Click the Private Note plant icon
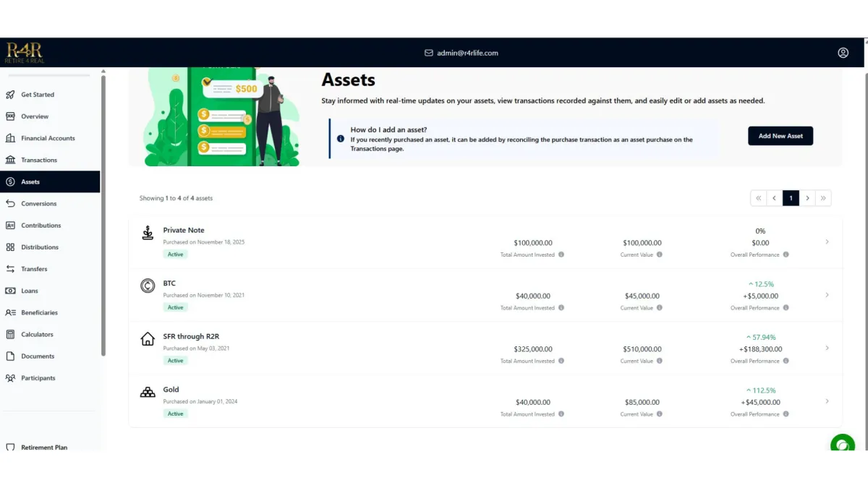This screenshot has height=488, width=868. (x=148, y=233)
